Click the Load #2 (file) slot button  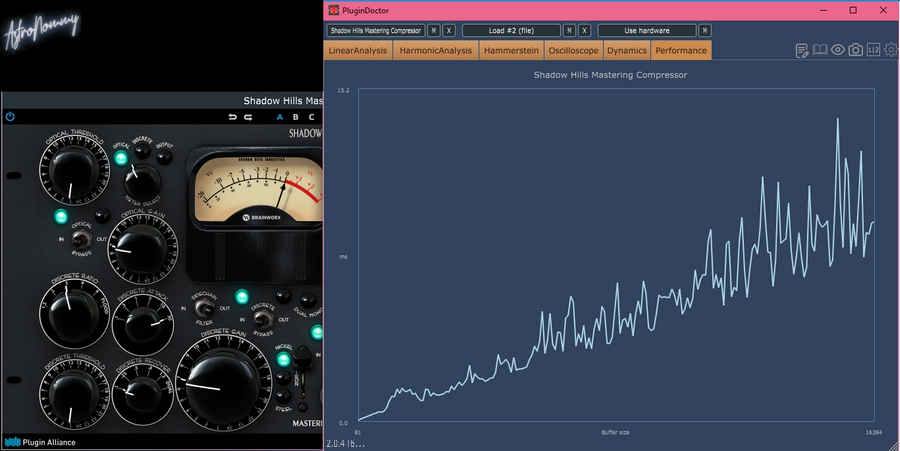point(511,30)
